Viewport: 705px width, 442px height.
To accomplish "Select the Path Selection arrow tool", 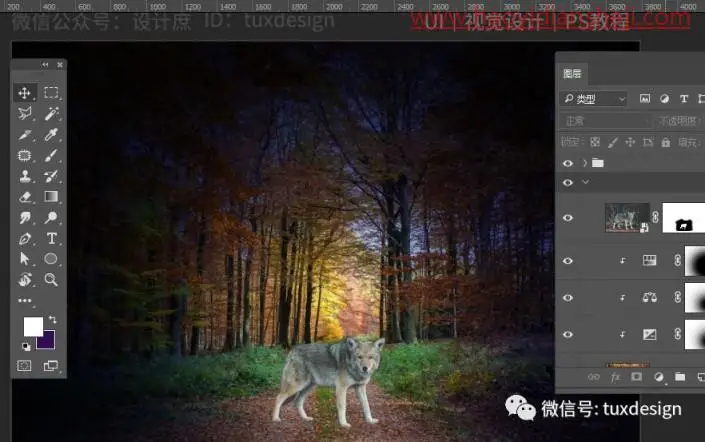I will click(25, 259).
